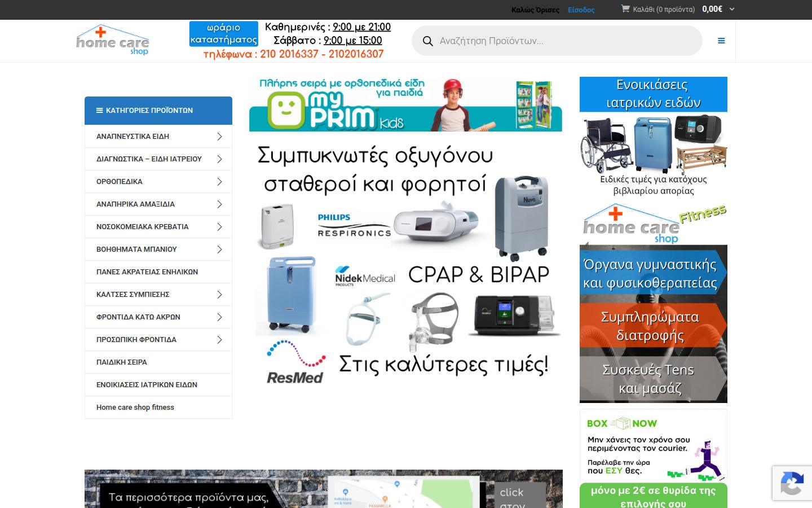Expand the ΝΟΣΟΚΟΜΕΙΑΚΑ ΚΡΕΒΑΤΙΑ chevron
812x508 pixels.
click(x=219, y=227)
